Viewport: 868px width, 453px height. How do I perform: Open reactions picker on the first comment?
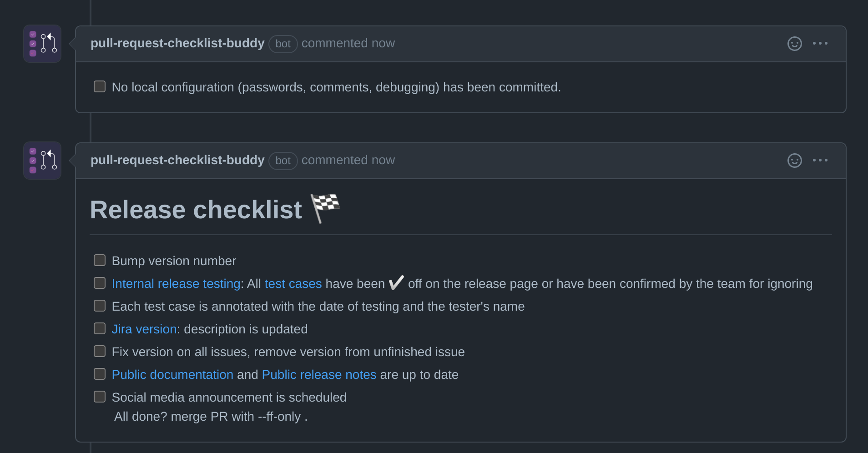[x=794, y=43]
